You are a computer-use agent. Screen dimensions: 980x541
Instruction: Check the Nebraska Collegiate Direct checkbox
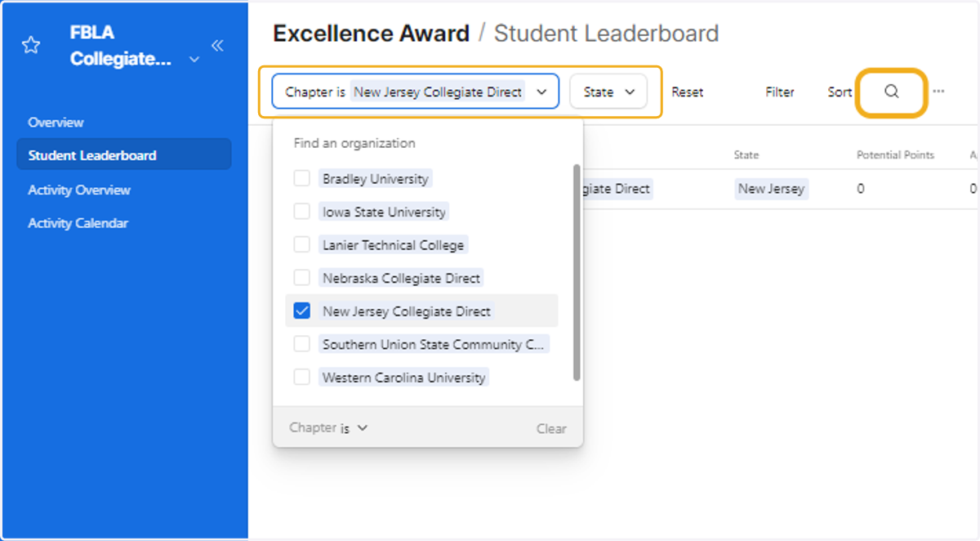tap(302, 278)
